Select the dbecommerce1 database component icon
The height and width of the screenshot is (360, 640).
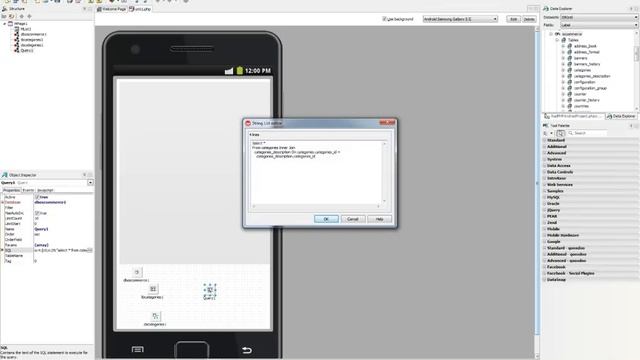[x=137, y=272]
